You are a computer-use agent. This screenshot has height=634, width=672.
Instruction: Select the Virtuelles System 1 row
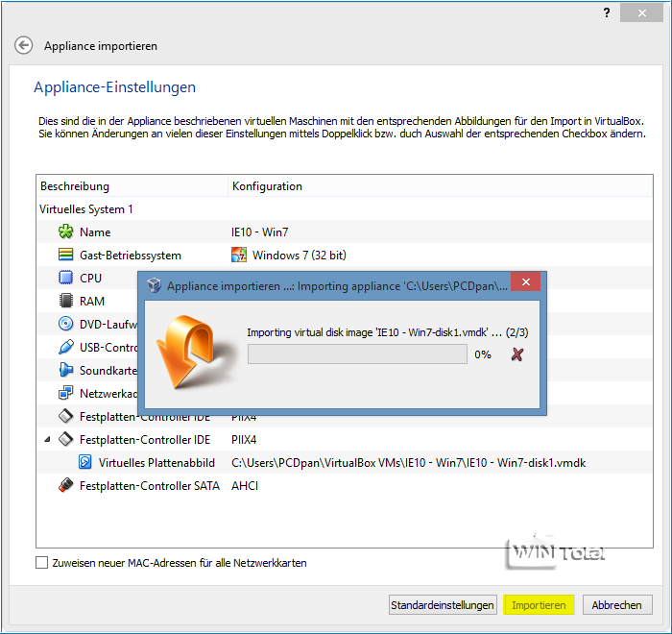point(345,208)
